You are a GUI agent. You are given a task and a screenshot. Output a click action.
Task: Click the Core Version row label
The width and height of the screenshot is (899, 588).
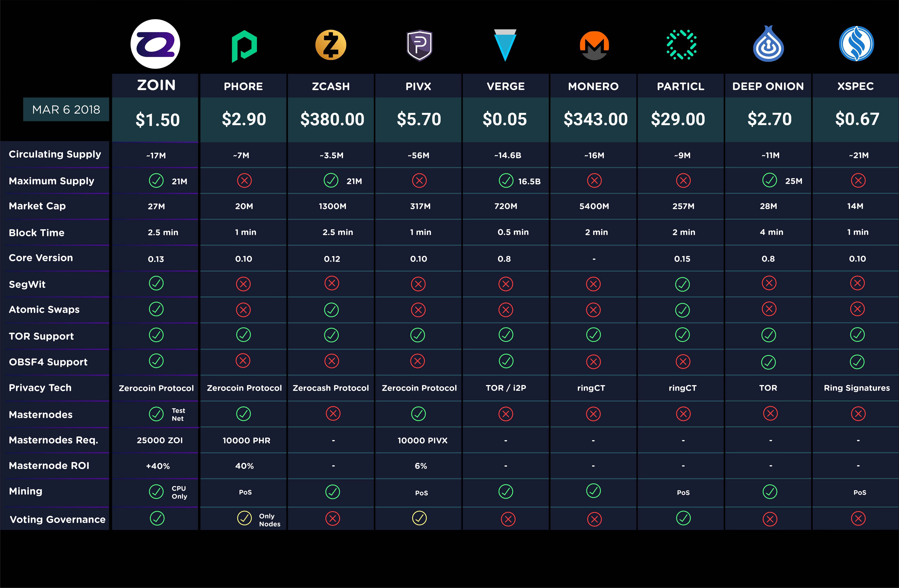pyautogui.click(x=41, y=258)
